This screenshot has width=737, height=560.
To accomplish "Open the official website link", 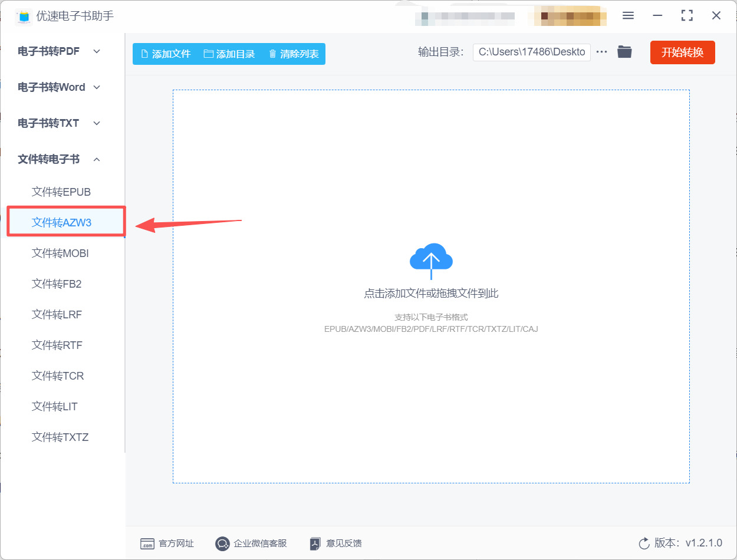I will (167, 543).
